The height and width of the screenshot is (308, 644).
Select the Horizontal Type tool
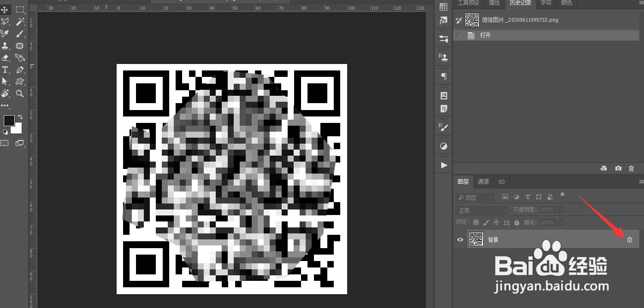tap(5, 70)
